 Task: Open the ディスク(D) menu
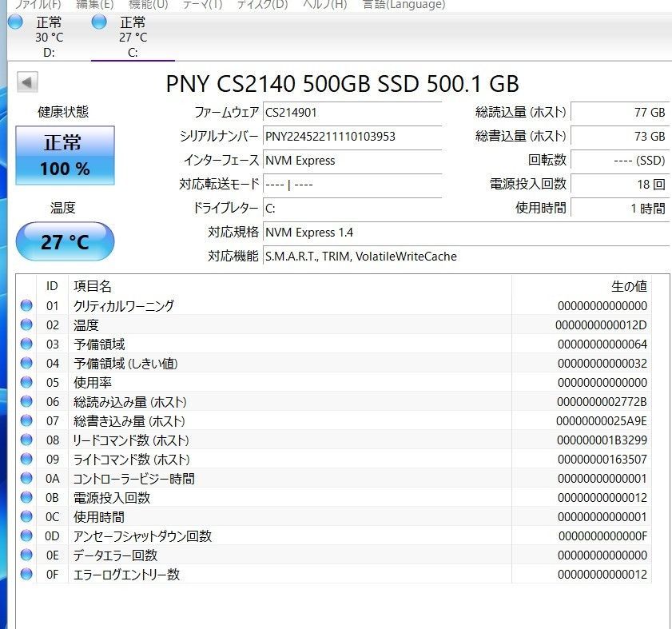click(262, 5)
